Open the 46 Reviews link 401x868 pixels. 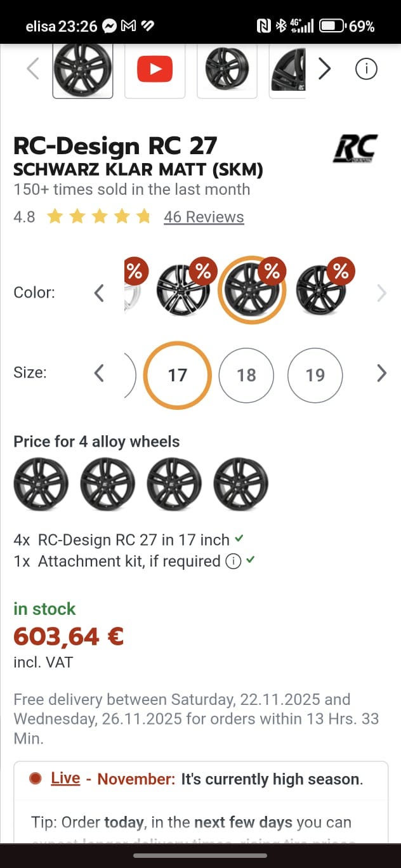[x=204, y=217]
